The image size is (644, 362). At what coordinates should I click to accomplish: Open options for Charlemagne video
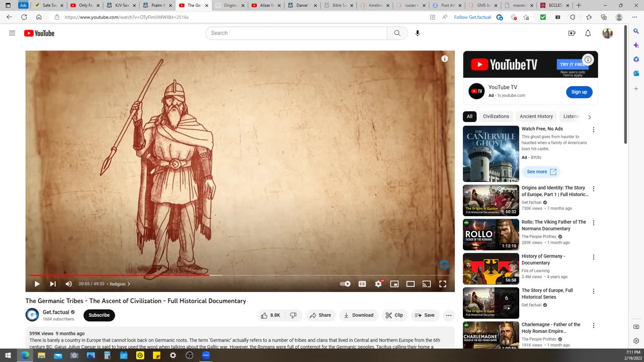(594, 326)
